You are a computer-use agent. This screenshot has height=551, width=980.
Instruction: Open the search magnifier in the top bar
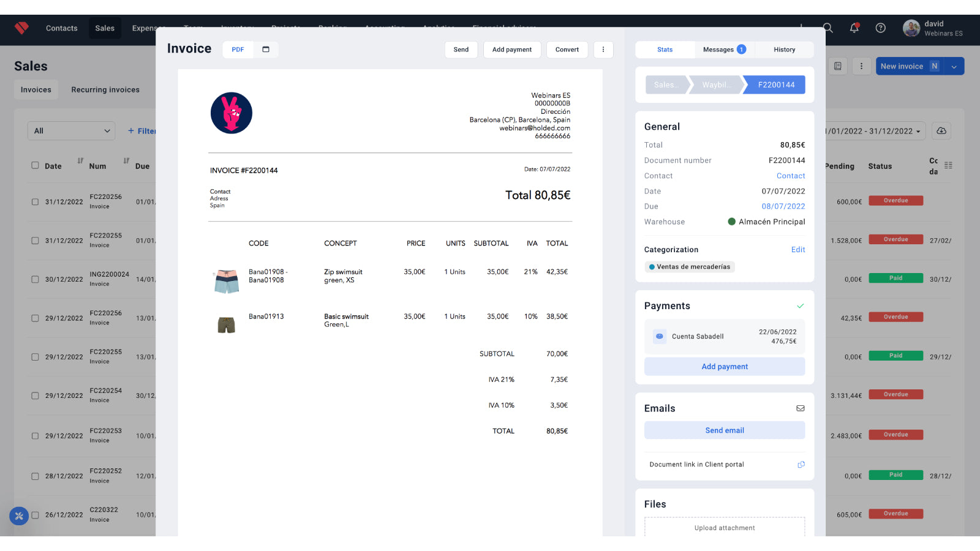point(827,28)
